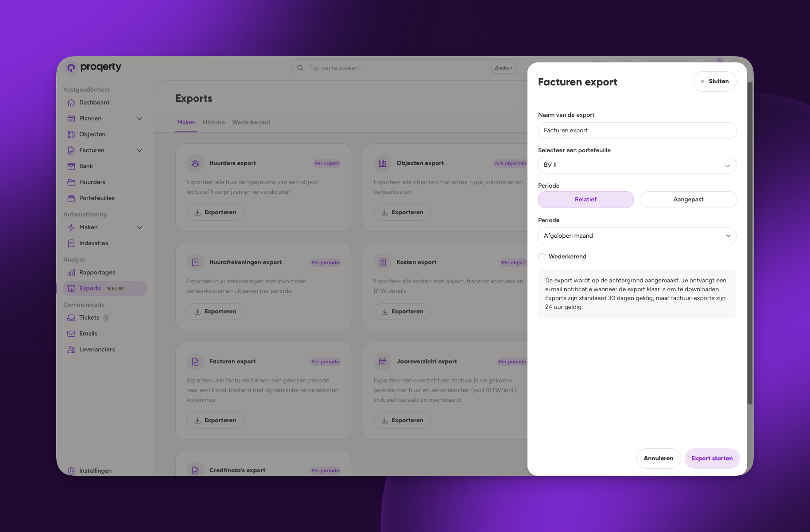Click the Naam van de export field
This screenshot has width=810, height=532.
[x=637, y=131]
